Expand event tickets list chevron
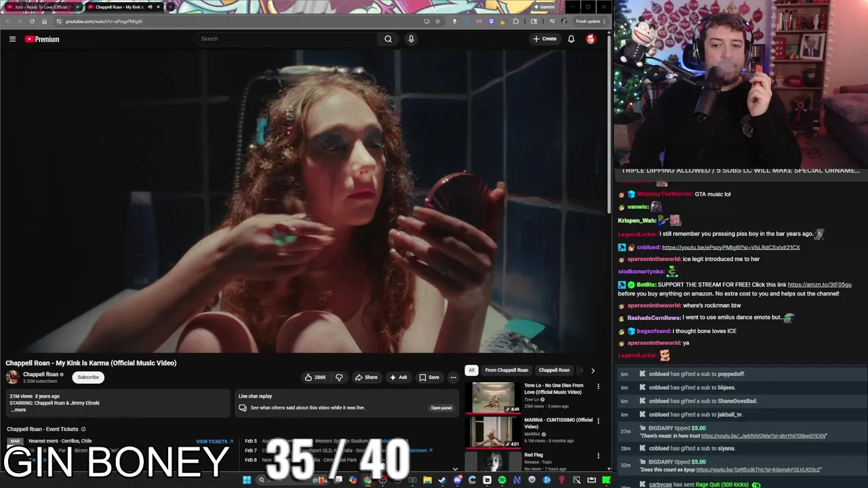Viewport: 868px width, 488px height. click(x=455, y=468)
